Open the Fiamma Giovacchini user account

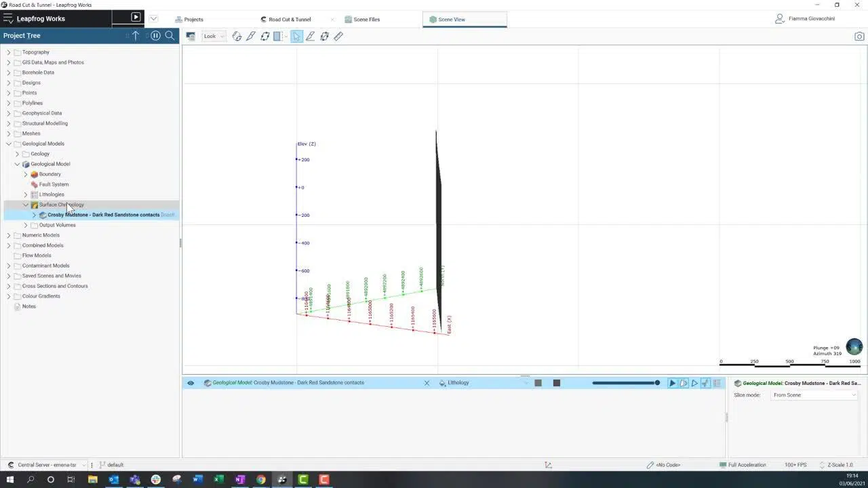805,18
